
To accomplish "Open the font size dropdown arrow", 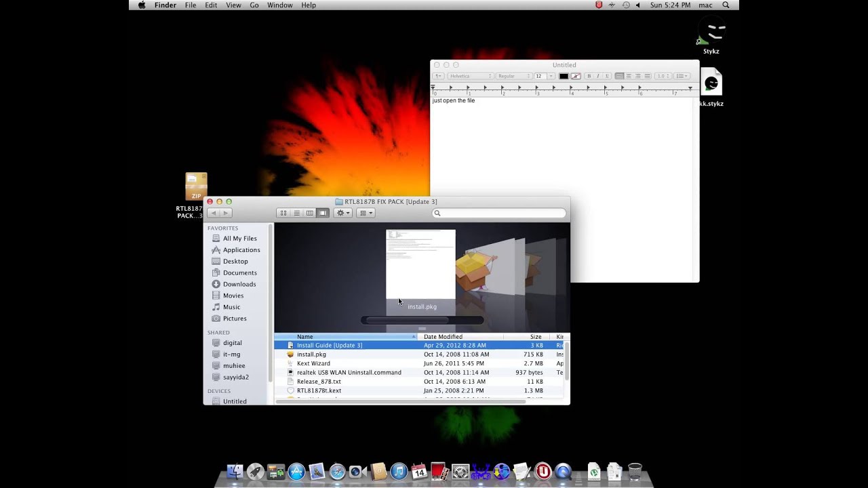I will point(551,76).
